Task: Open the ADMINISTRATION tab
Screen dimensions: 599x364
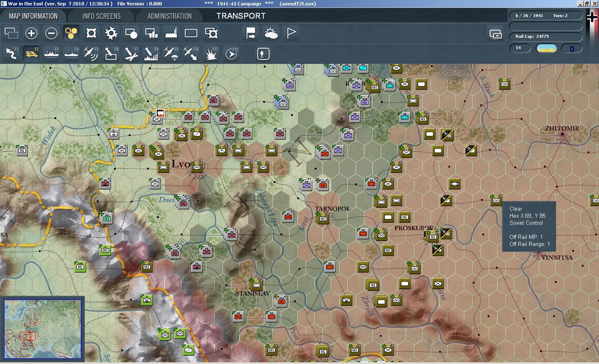Action: [169, 16]
